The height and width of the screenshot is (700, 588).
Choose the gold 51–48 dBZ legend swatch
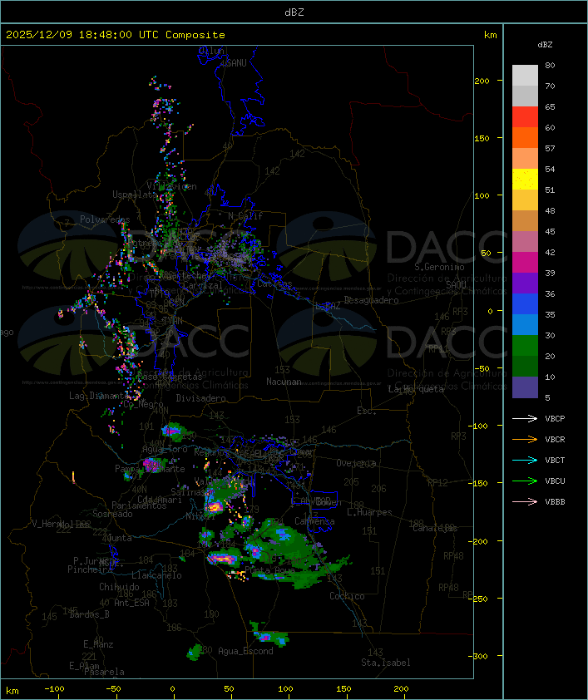[525, 200]
